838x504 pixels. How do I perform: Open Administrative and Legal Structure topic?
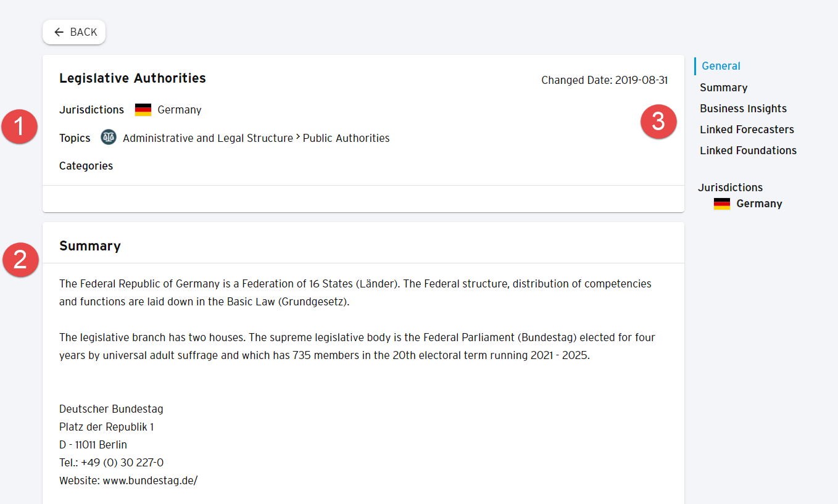tap(208, 138)
